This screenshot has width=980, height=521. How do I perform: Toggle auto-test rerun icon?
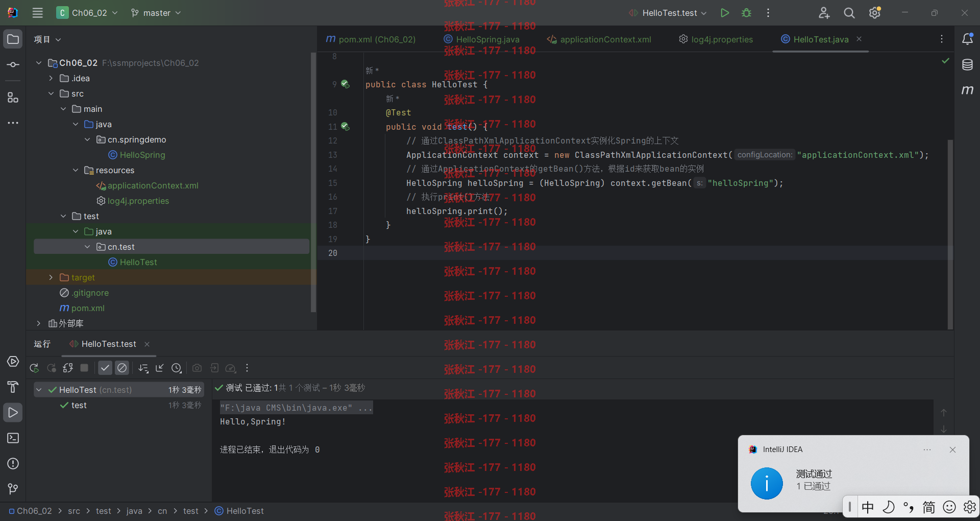(68, 368)
